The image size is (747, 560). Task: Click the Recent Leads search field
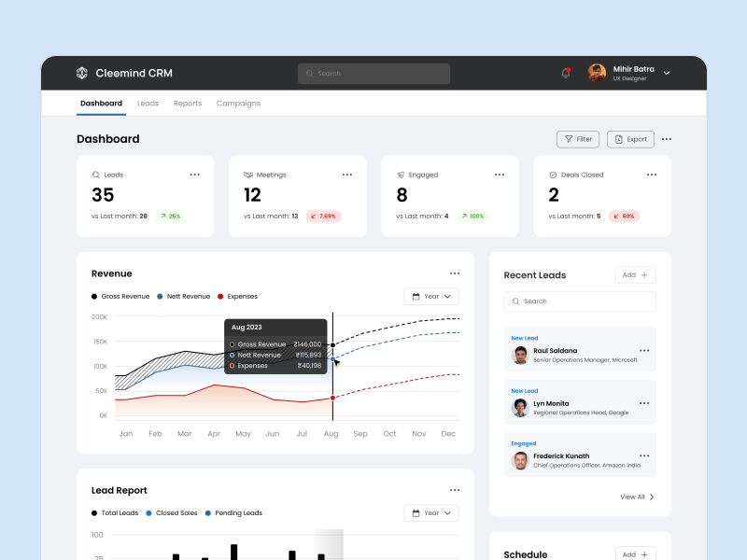tap(579, 301)
